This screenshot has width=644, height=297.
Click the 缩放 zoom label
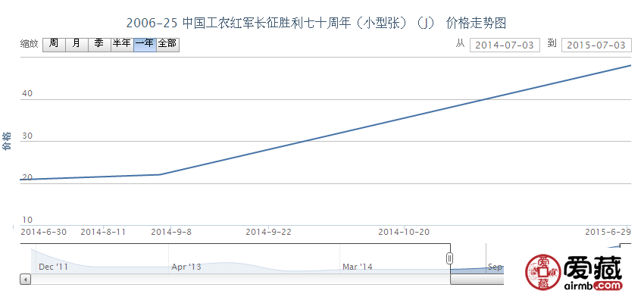[x=29, y=44]
